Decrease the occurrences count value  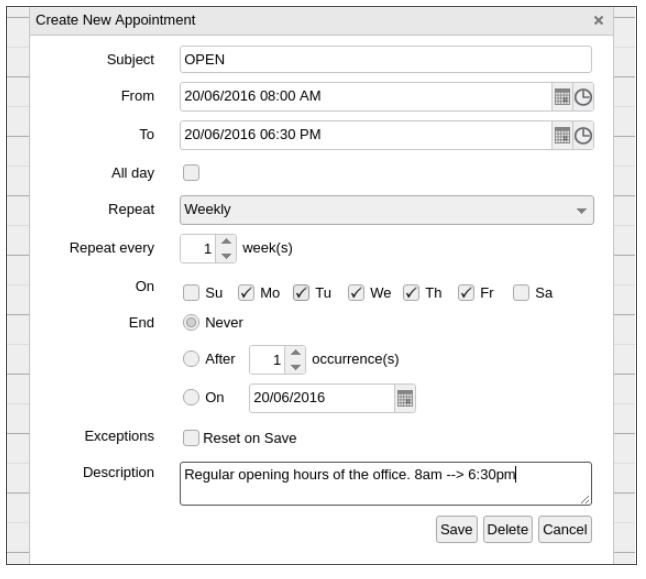[294, 365]
